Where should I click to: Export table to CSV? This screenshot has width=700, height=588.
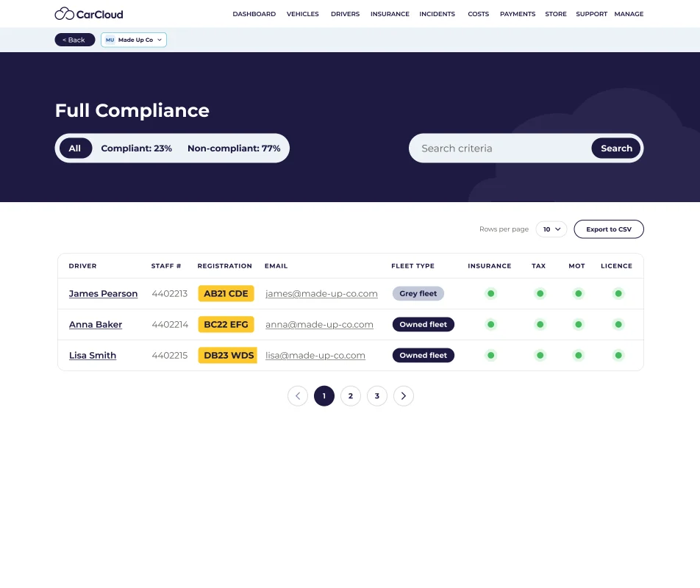pos(609,229)
